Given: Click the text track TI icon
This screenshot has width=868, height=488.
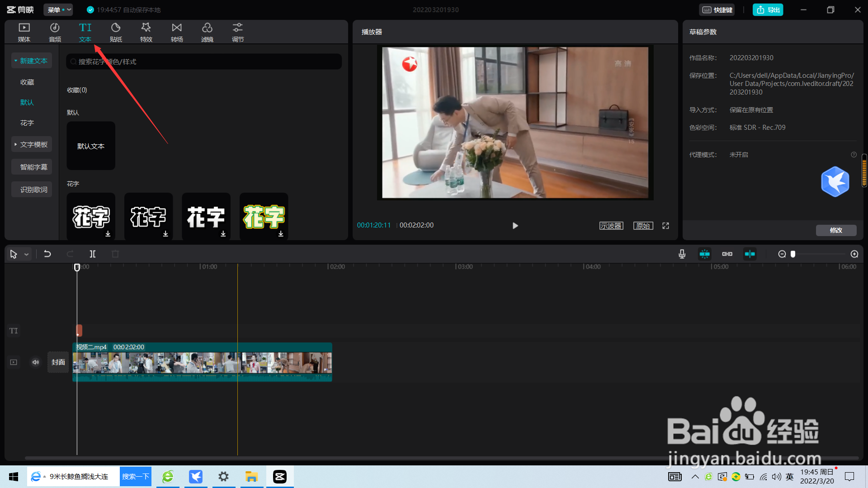Looking at the screenshot, I should 14,331.
